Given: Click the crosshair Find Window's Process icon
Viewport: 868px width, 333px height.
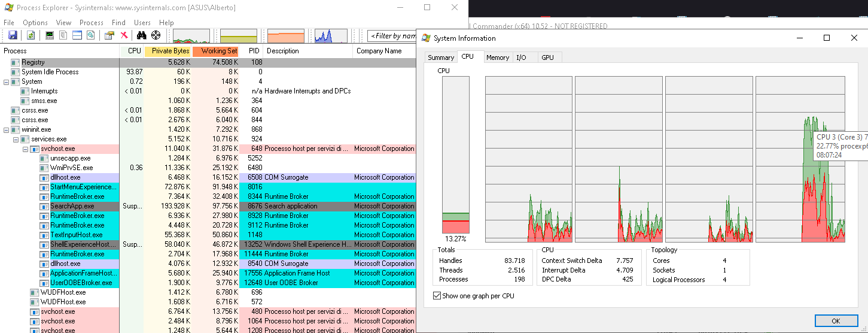Looking at the screenshot, I should point(156,35).
